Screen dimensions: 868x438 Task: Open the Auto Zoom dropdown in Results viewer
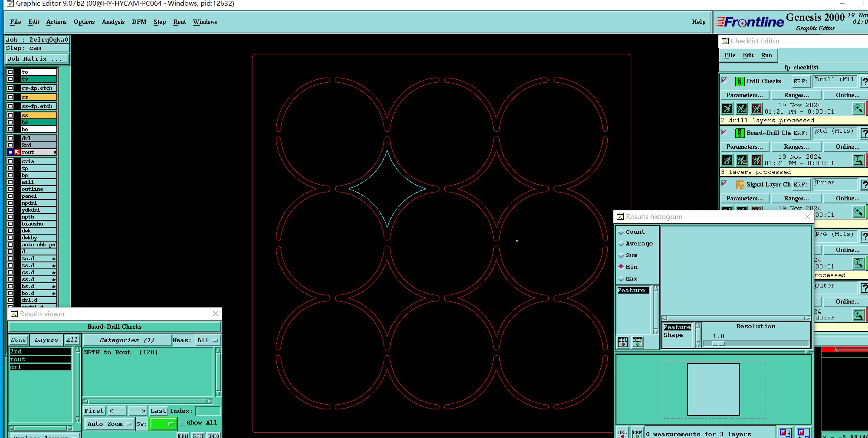click(x=109, y=424)
